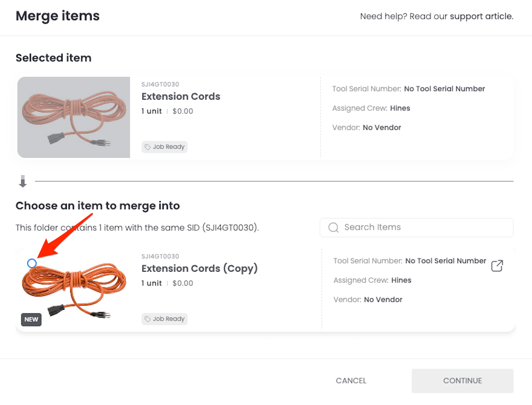Open the support article link
Image resolution: width=532 pixels, height=405 pixels.
[x=481, y=16]
